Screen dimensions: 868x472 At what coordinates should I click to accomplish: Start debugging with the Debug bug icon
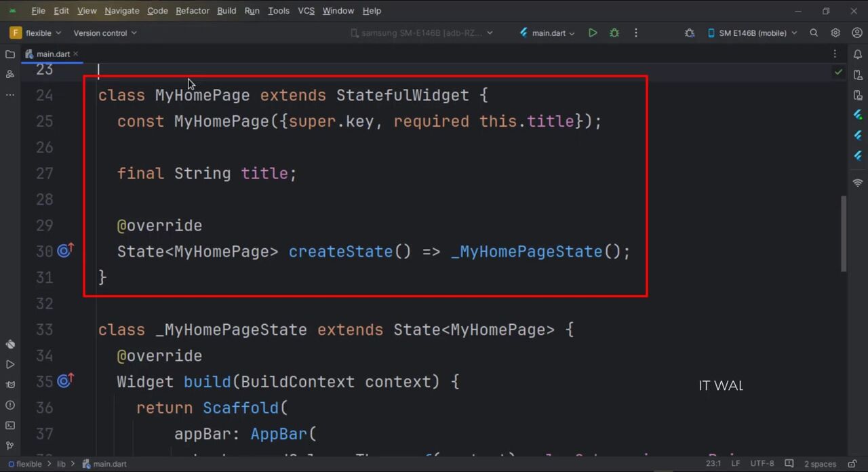(x=614, y=33)
